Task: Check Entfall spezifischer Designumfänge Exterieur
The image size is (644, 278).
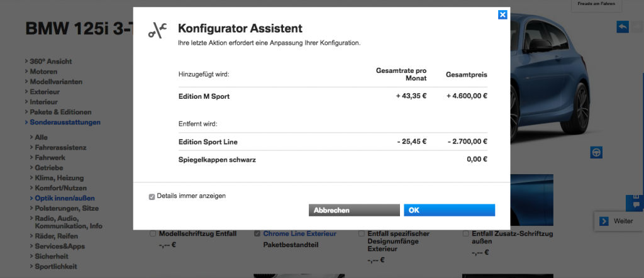Action: [362, 233]
